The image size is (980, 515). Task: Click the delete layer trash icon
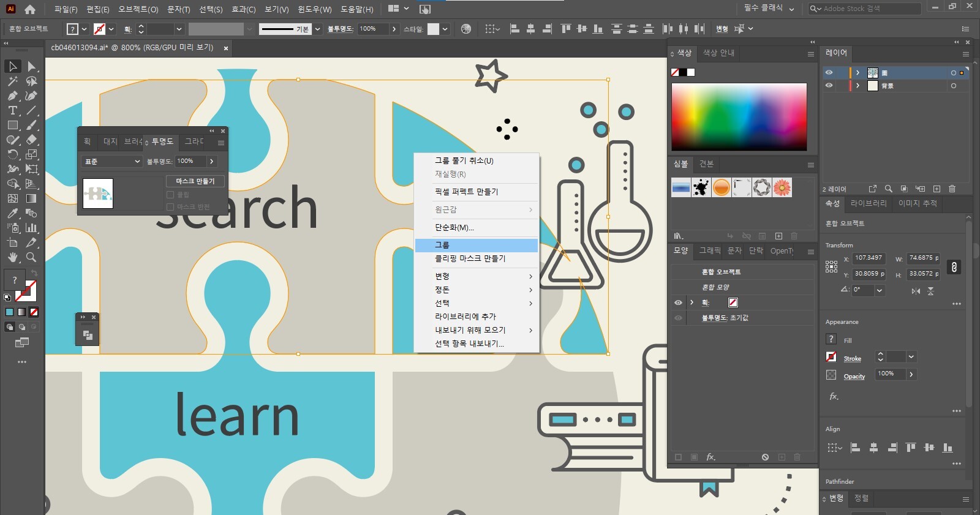[952, 189]
